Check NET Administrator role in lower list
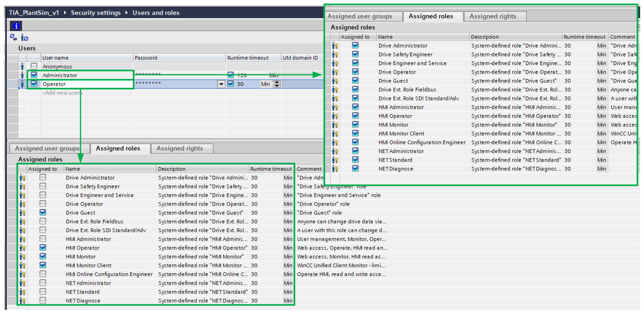 pyautogui.click(x=43, y=283)
